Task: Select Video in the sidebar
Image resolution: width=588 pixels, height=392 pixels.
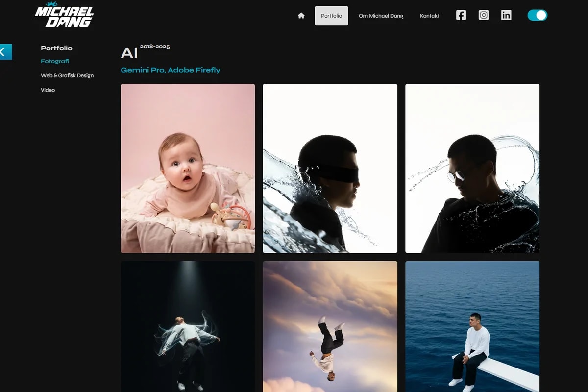Action: (48, 90)
